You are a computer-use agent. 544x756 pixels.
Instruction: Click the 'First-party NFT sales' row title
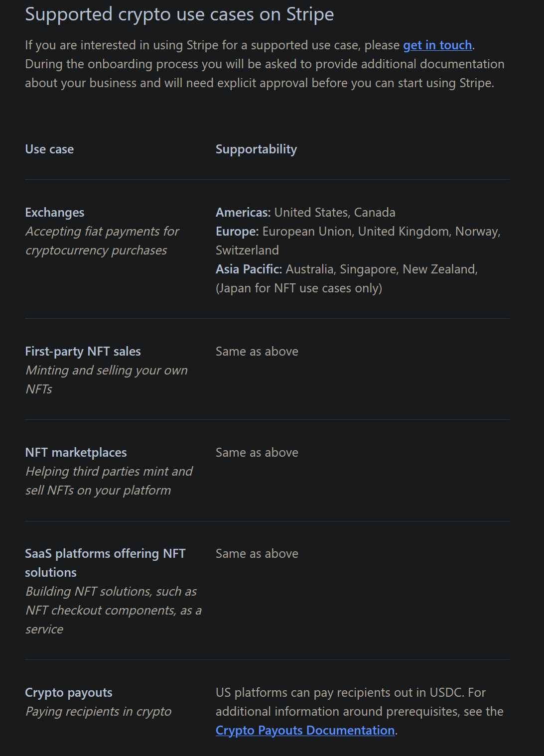click(x=83, y=352)
